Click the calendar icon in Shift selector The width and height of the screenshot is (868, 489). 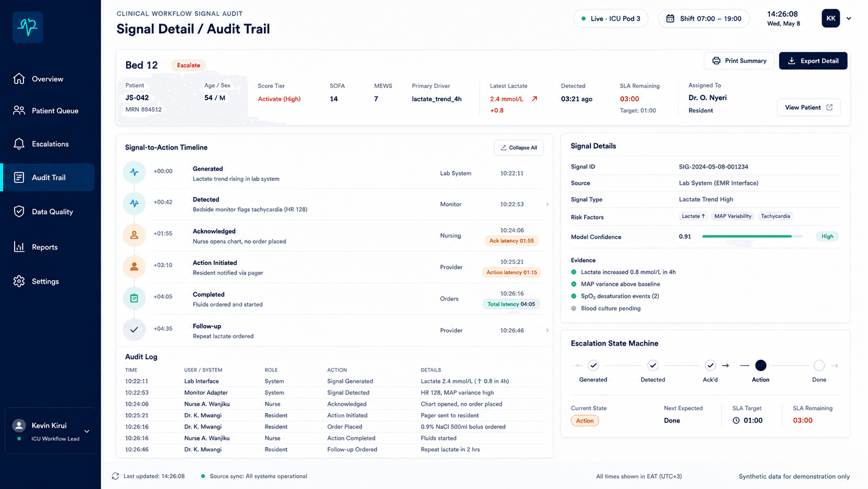[670, 19]
